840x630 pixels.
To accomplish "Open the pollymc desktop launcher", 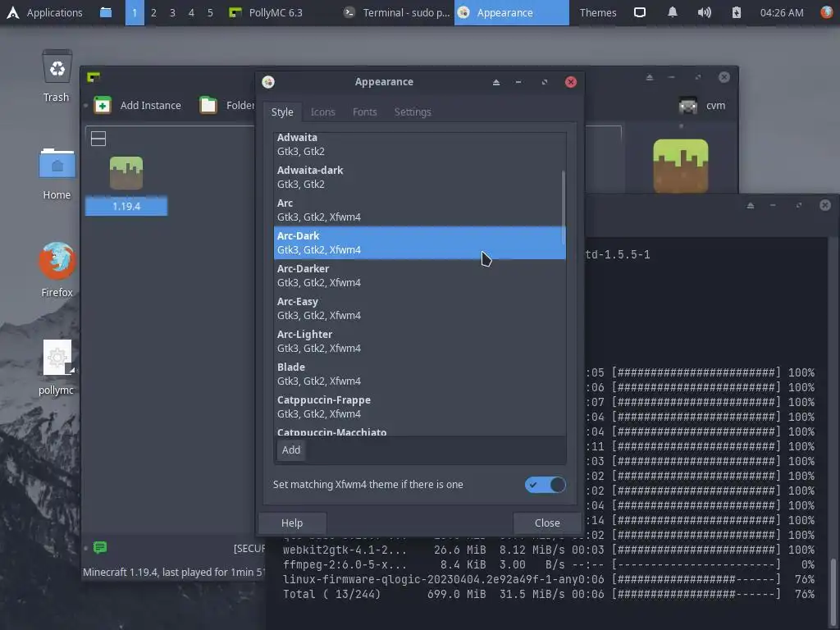I will 57,367.
